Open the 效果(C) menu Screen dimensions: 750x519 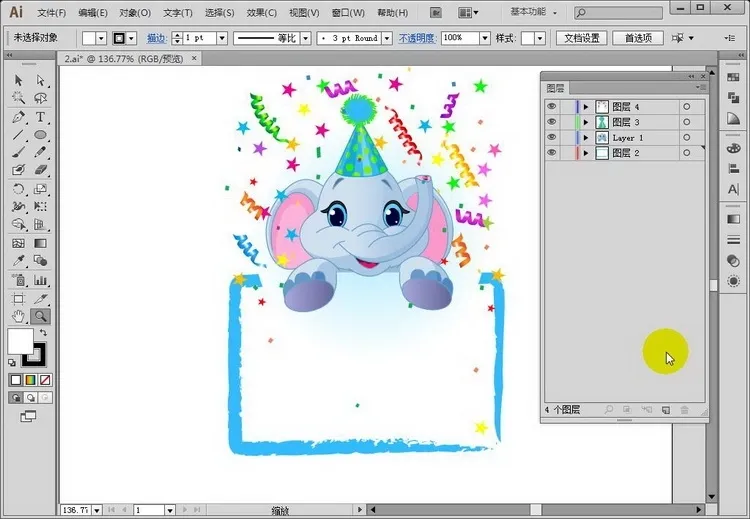pyautogui.click(x=262, y=13)
